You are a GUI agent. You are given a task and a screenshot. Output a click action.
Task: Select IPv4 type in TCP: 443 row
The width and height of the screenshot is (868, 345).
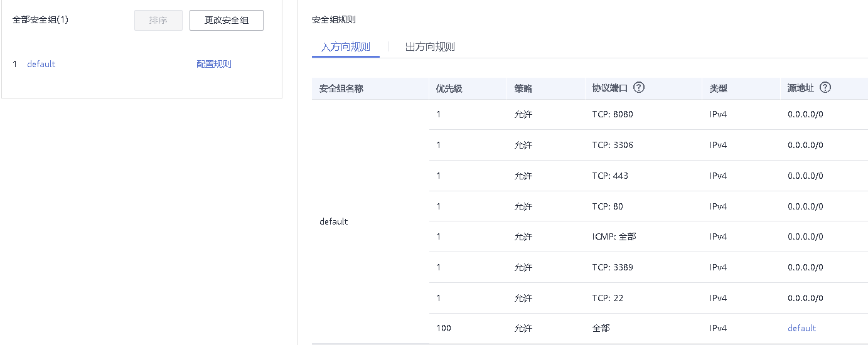point(719,176)
